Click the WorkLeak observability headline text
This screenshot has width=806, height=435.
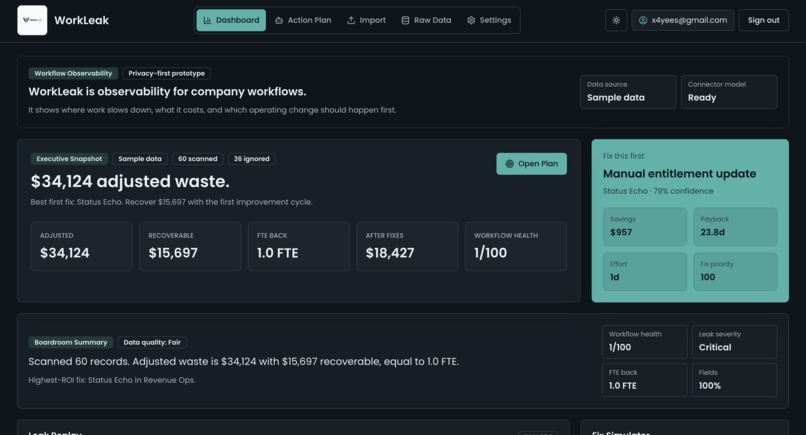(167, 92)
